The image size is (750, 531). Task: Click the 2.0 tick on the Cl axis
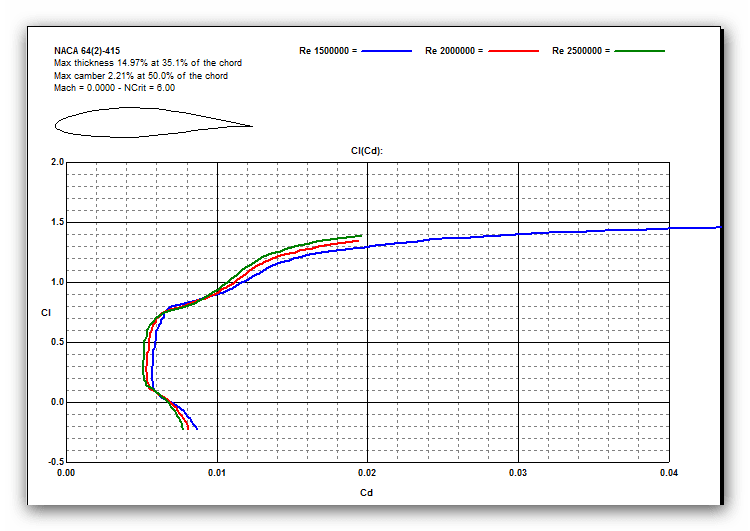[57, 162]
